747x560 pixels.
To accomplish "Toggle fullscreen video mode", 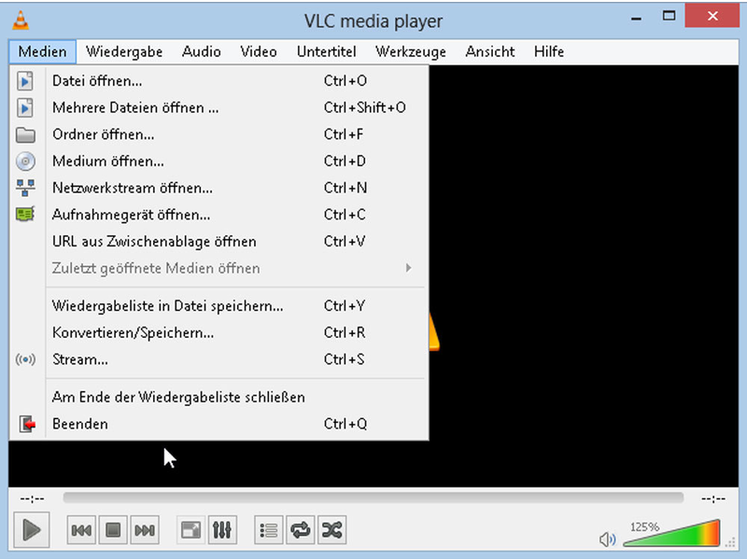I will point(191,530).
